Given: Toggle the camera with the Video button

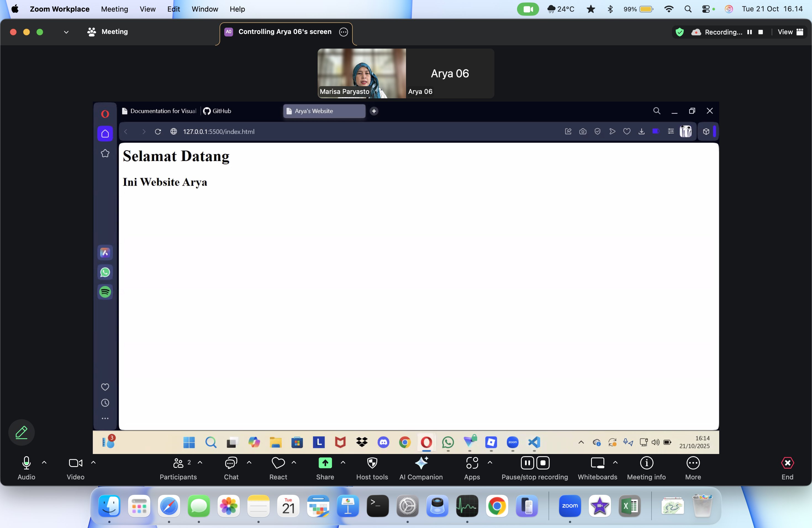Looking at the screenshot, I should tap(75, 463).
